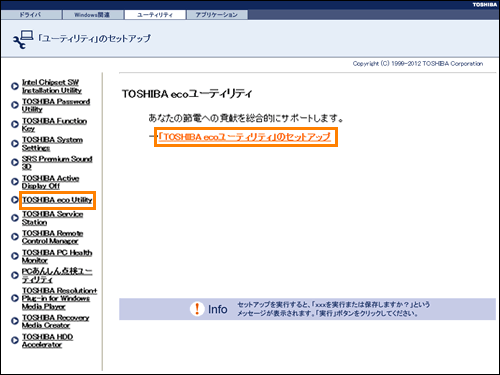
Task: Click the TOSHIBA ecoユーティリティ heading
Action: [187, 94]
